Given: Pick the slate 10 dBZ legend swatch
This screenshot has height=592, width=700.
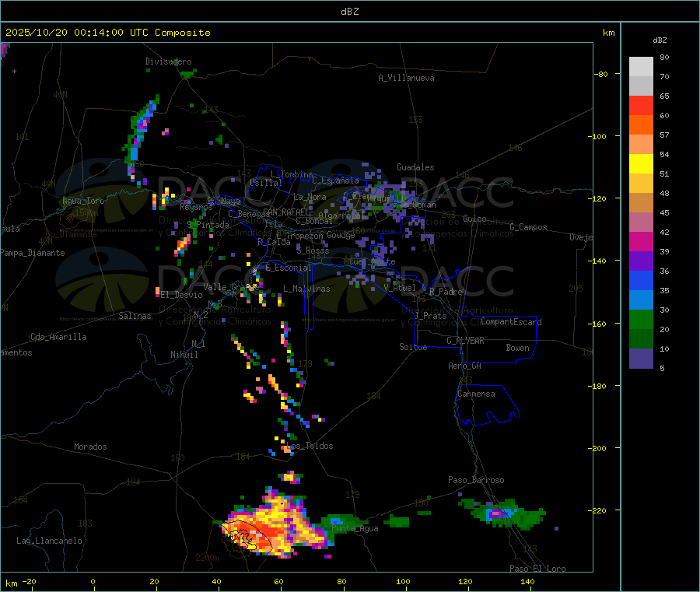Looking at the screenshot, I should [x=641, y=358].
